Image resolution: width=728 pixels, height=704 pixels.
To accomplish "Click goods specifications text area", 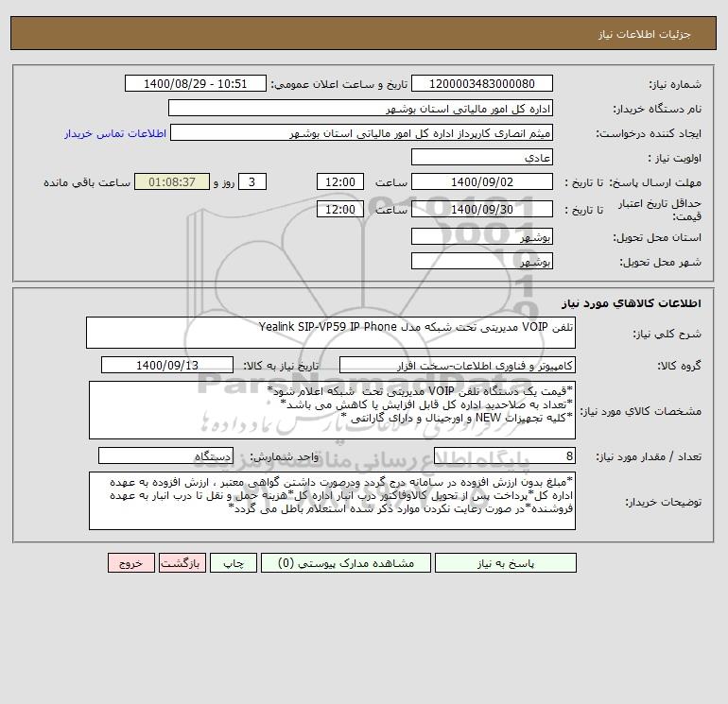I will (332, 410).
